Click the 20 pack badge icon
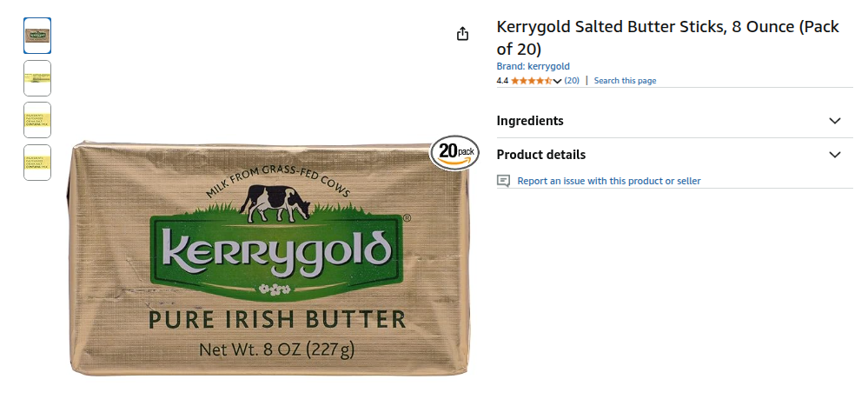 click(x=454, y=153)
